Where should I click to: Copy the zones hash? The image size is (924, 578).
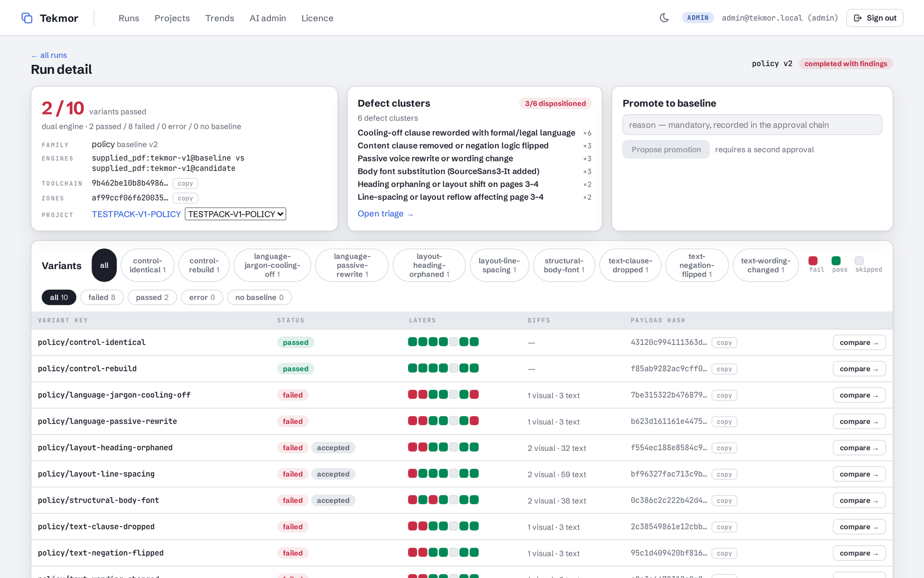(x=185, y=198)
